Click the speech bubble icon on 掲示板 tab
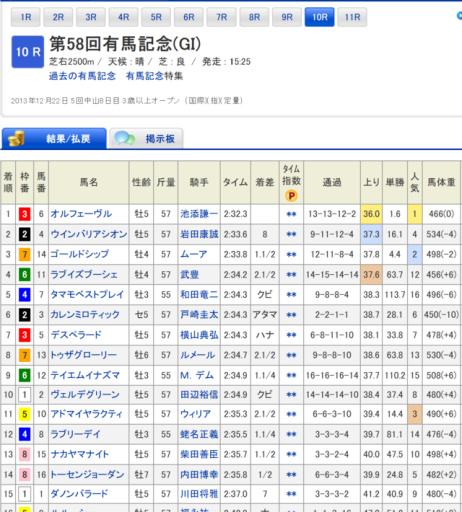Image resolution: width=462 pixels, height=512 pixels. [x=124, y=138]
